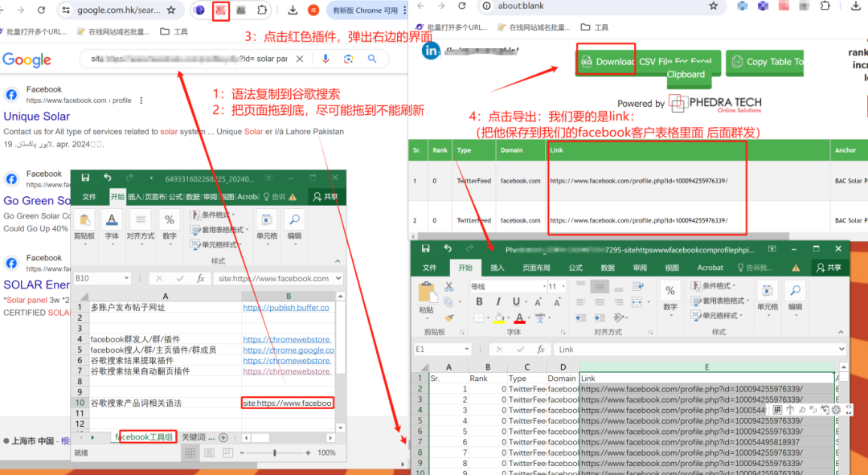
Task: Click Copy Table To Clipboard button
Action: point(764,62)
